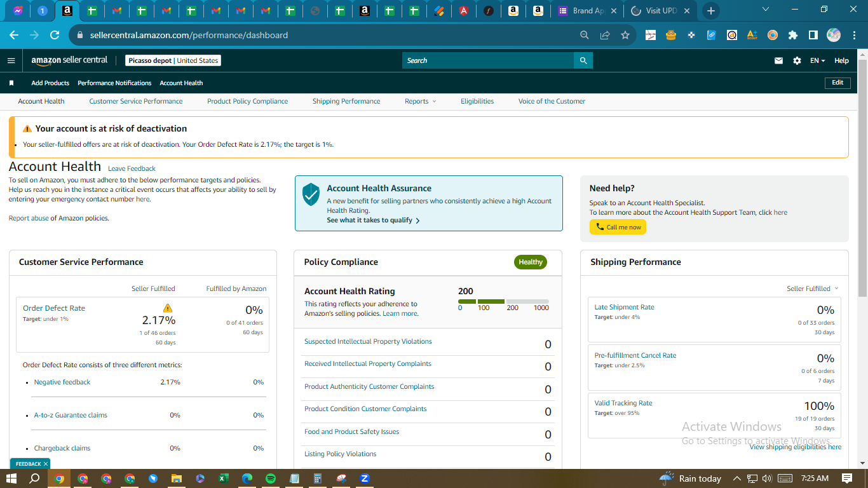Open Suspected Intellectual Property Violations link
This screenshot has height=488, width=868.
coord(368,341)
